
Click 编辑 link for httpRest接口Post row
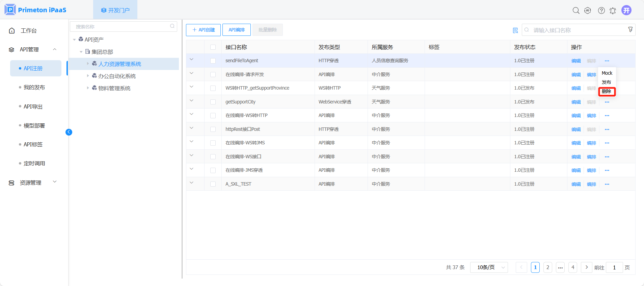click(x=576, y=129)
